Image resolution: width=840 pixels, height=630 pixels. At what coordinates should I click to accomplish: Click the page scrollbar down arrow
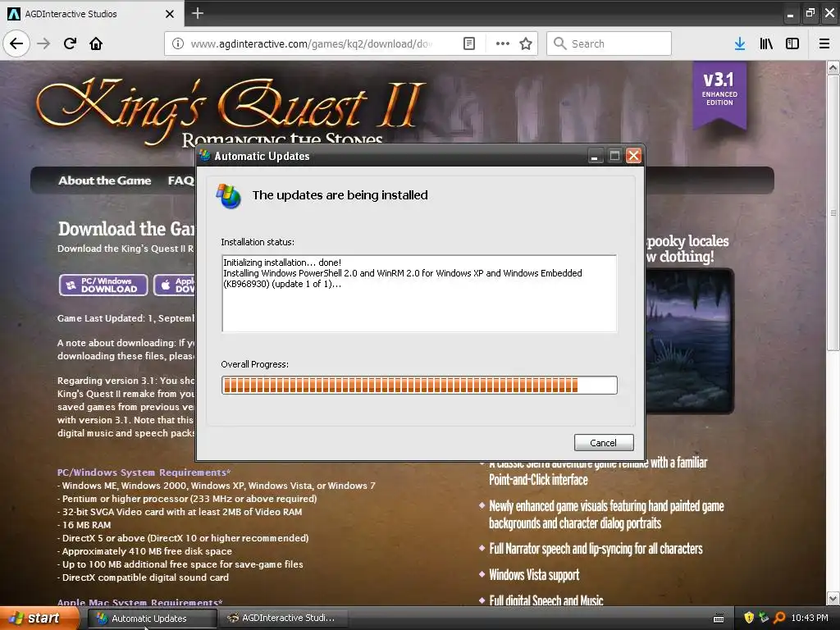pos(833,598)
